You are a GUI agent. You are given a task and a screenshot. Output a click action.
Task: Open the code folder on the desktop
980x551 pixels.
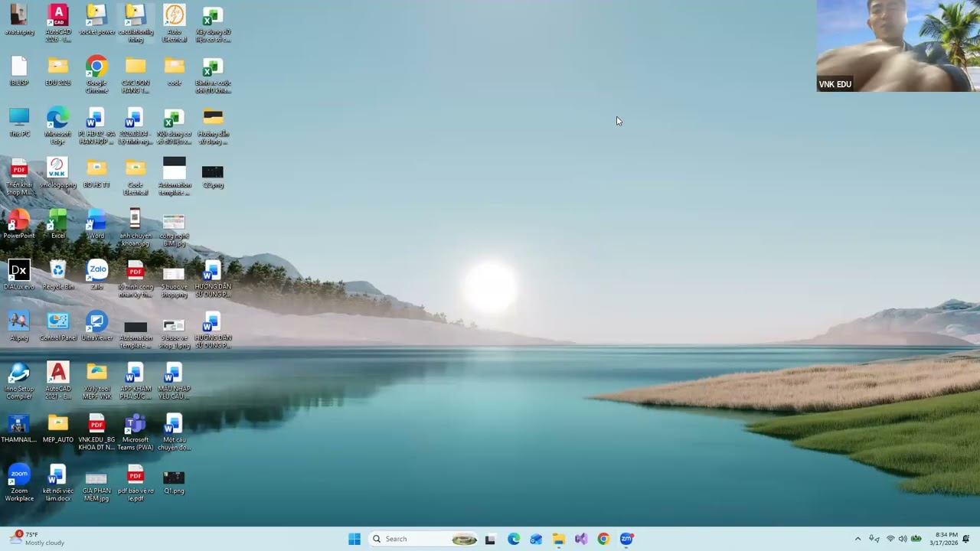point(175,71)
